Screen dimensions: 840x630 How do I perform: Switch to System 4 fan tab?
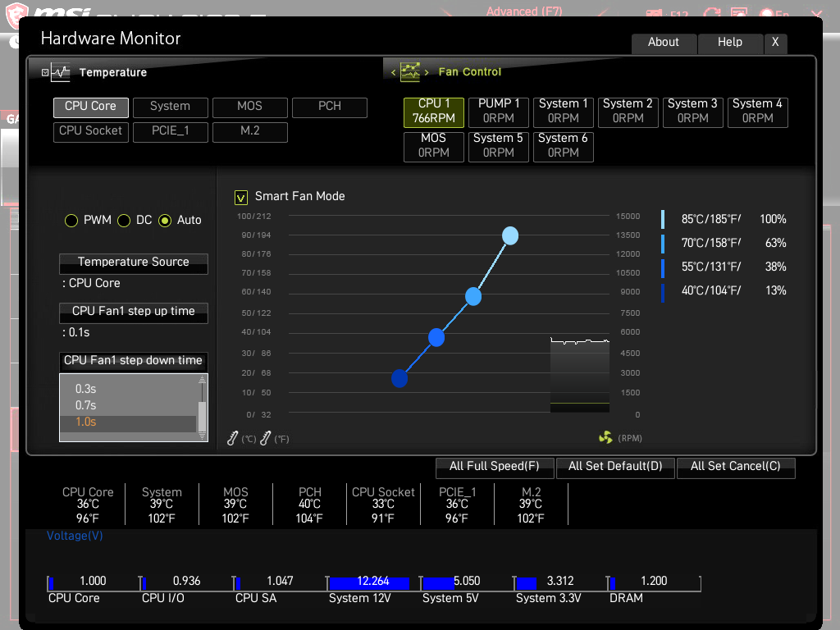tap(757, 112)
